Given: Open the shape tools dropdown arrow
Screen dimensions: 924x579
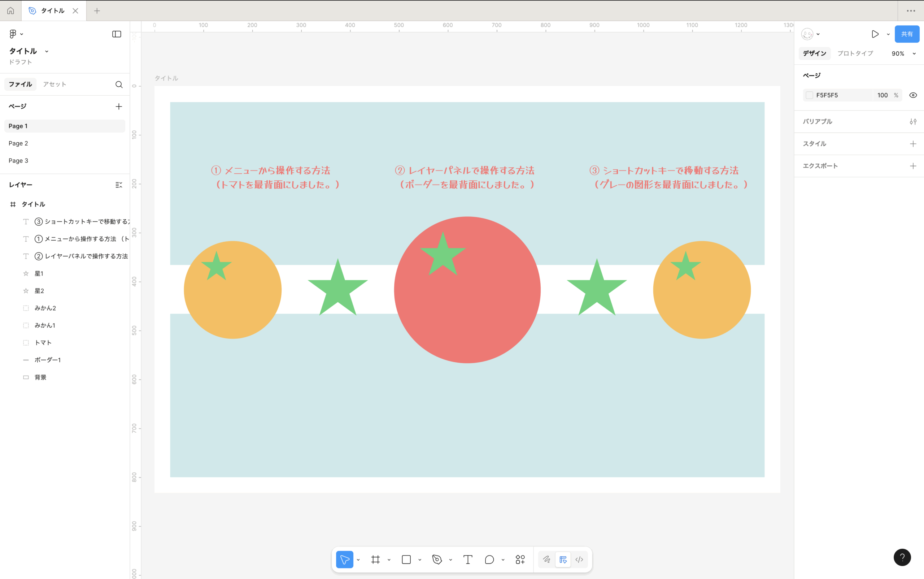Looking at the screenshot, I should click(420, 559).
